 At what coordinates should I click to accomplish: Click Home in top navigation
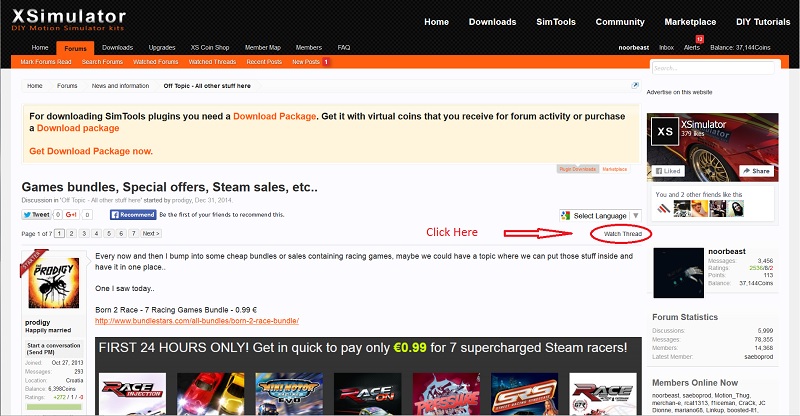pyautogui.click(x=436, y=22)
